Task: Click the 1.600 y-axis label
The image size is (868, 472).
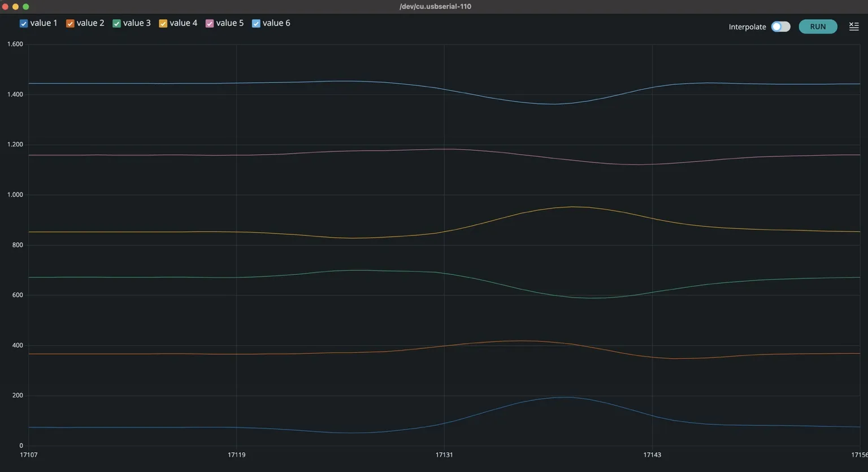Action: pos(15,44)
